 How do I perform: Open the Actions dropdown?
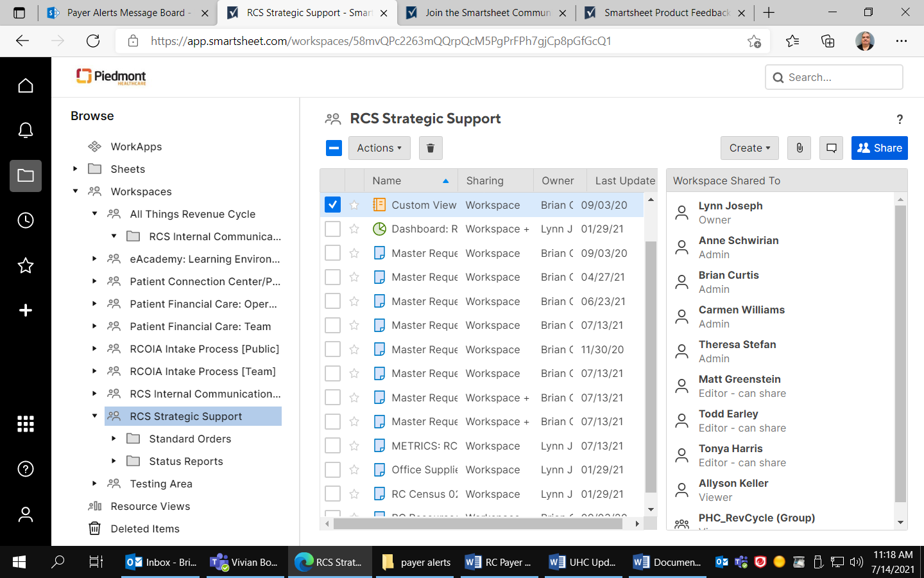point(379,148)
